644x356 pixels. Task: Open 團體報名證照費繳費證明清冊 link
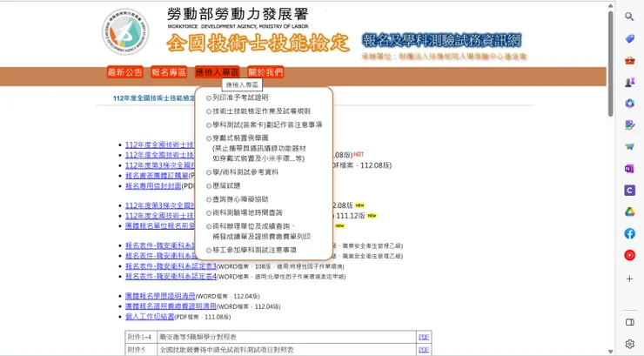[171, 306]
